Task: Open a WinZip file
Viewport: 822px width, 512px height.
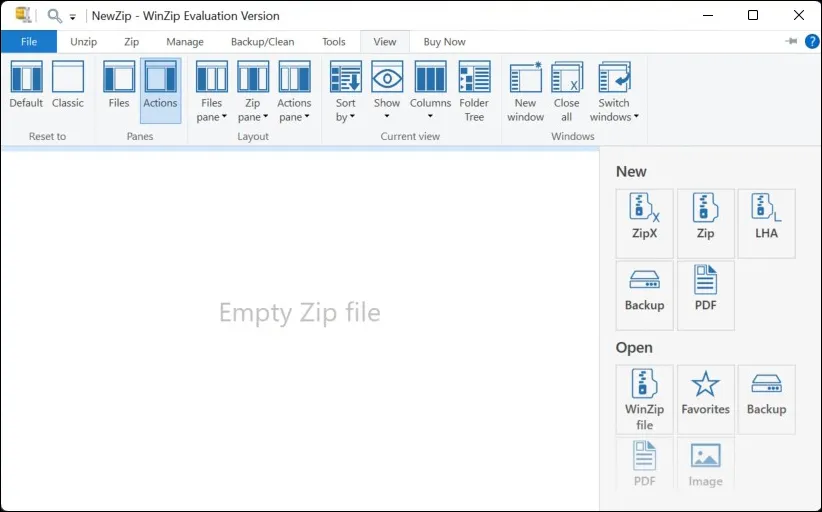Action: (x=644, y=399)
